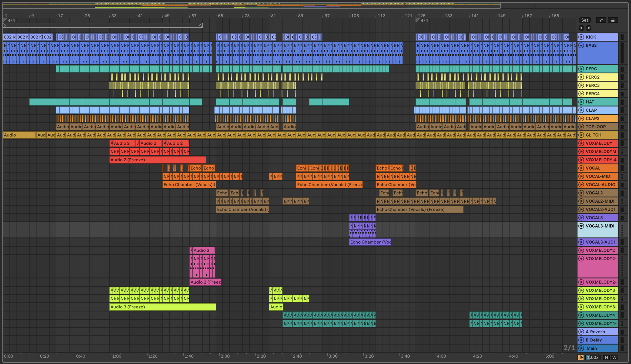Jump to the previous locator arrow
Screen dimensions: 631x364
(582, 28)
